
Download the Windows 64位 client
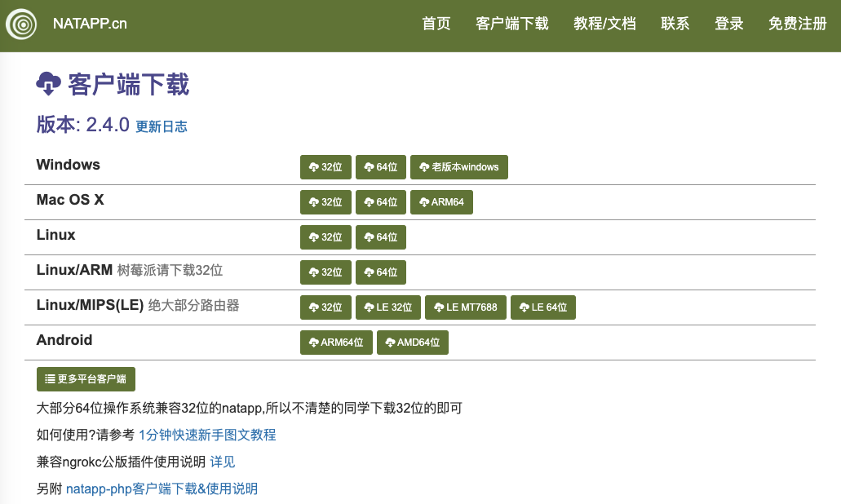(x=381, y=167)
